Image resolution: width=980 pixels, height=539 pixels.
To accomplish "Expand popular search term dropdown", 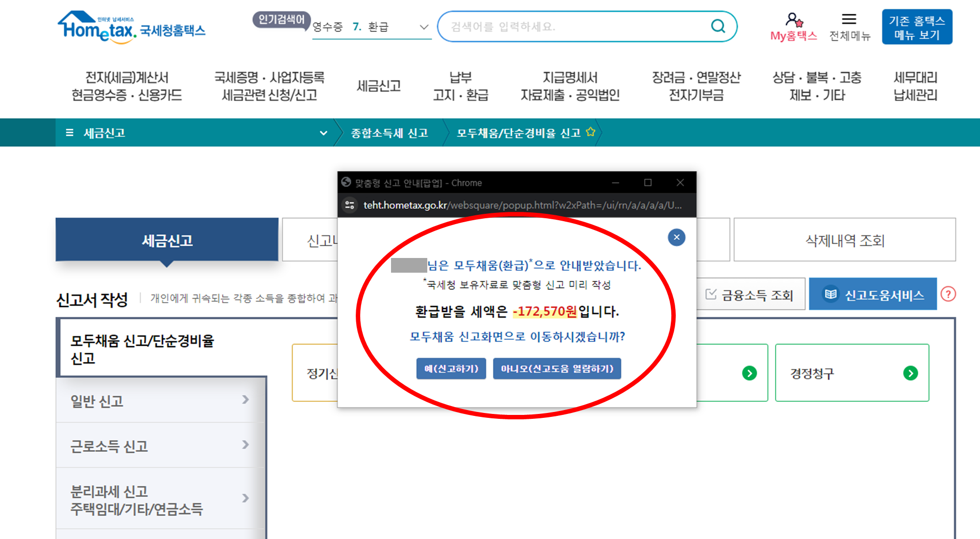I will click(x=424, y=27).
